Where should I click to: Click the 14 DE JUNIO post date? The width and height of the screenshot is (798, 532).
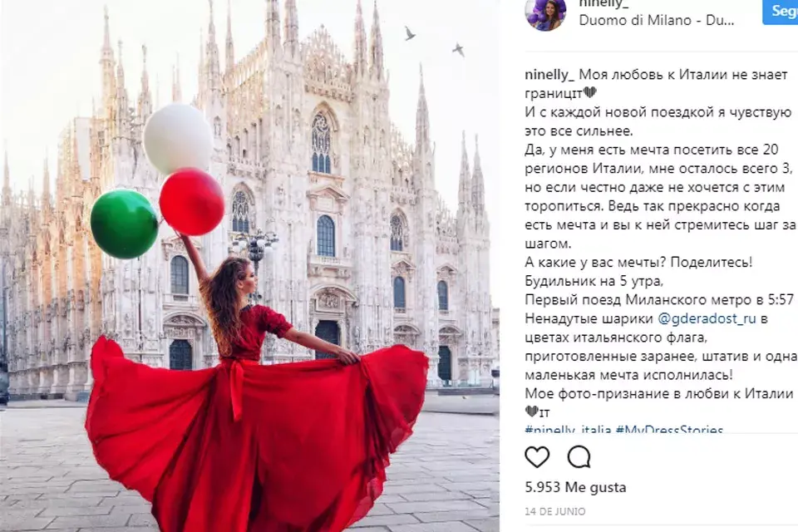click(x=555, y=511)
